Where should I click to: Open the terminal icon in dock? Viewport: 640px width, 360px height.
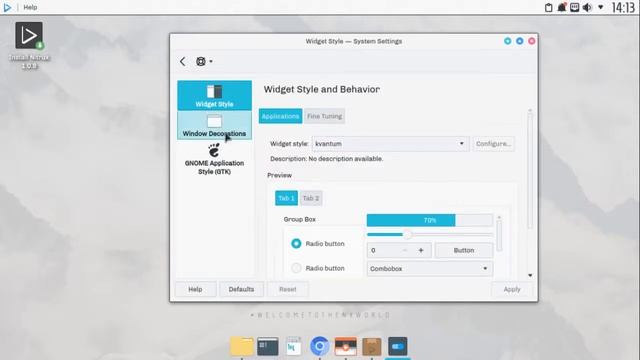point(268,347)
